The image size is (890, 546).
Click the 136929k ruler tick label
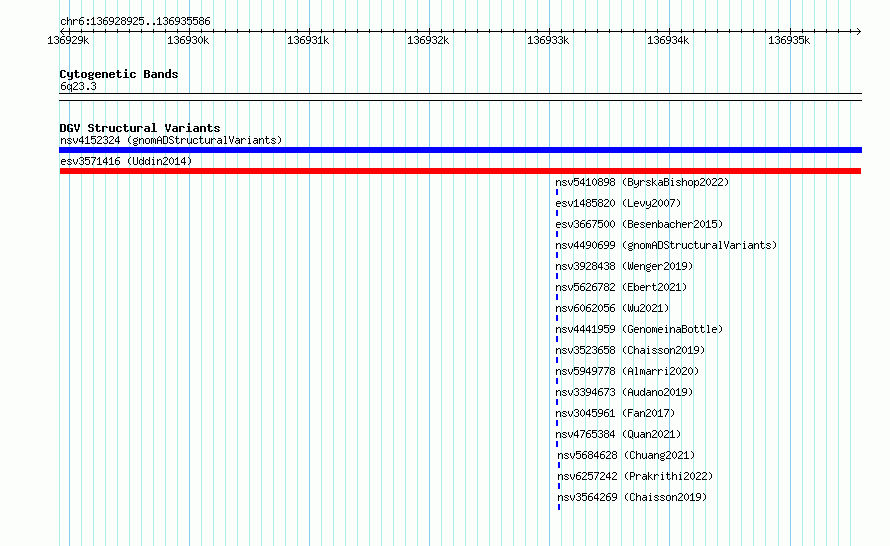tap(68, 40)
